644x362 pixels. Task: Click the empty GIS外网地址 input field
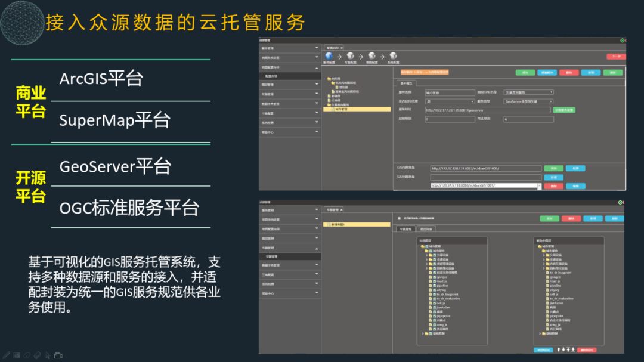486,177
